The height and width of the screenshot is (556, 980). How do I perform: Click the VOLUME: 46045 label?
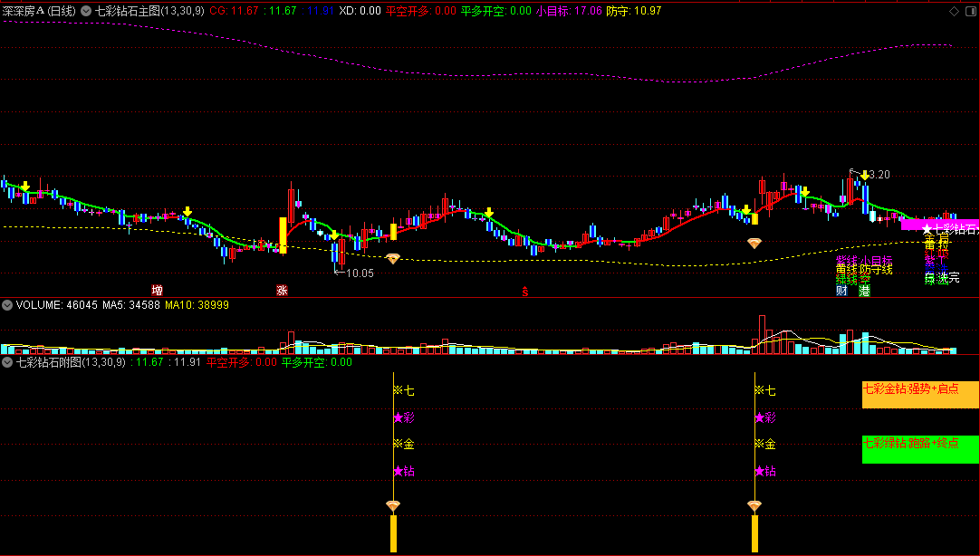coord(56,305)
